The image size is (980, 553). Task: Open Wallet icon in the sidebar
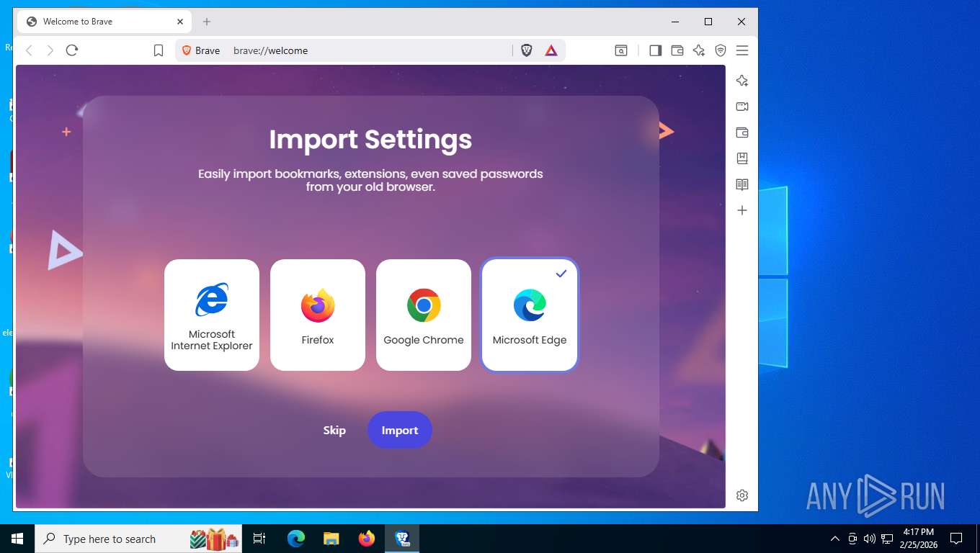[742, 132]
